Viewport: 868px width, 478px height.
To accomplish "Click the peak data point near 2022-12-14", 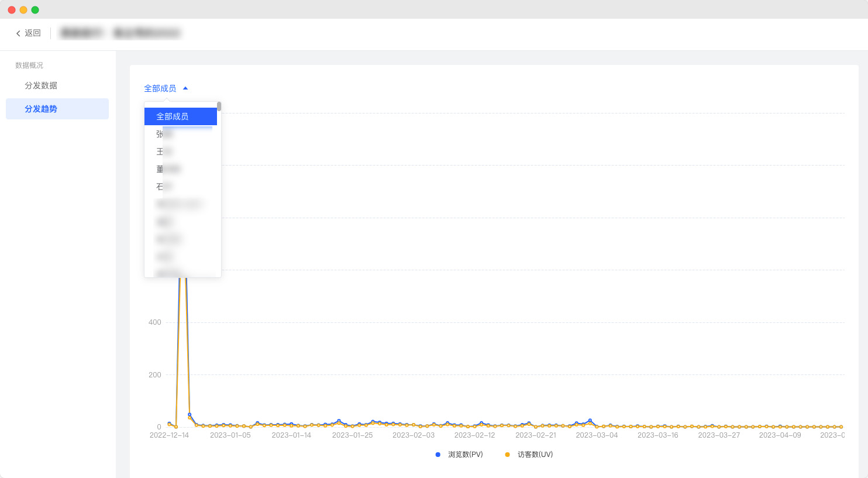I will tap(182, 280).
